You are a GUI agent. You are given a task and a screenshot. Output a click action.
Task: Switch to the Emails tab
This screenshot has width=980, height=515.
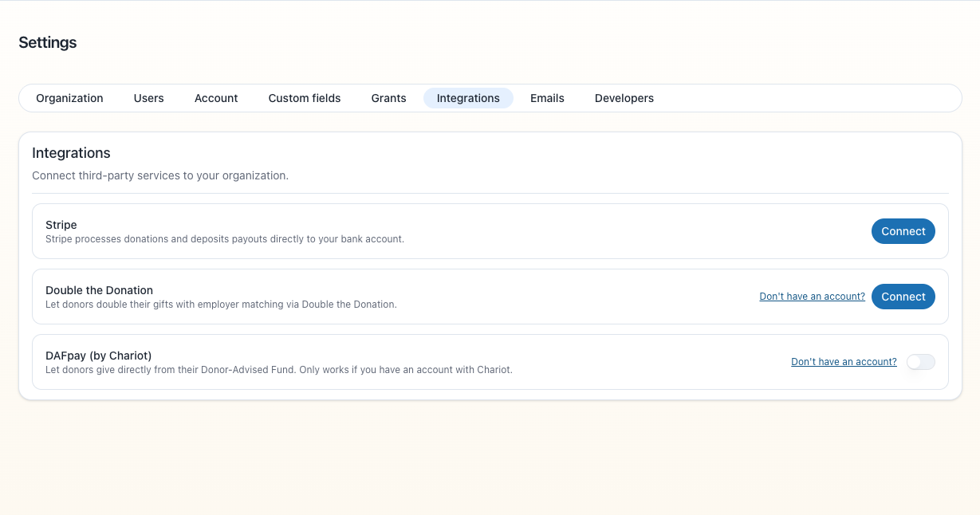pyautogui.click(x=547, y=98)
